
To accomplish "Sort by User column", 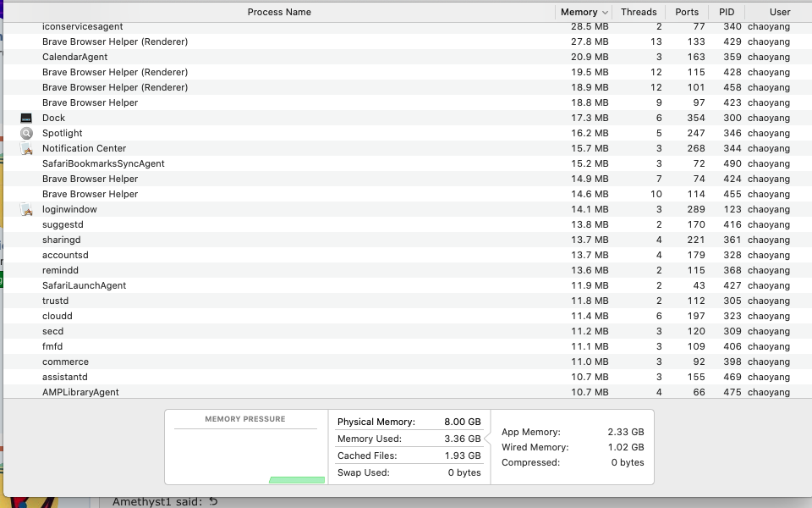I will pyautogui.click(x=779, y=12).
